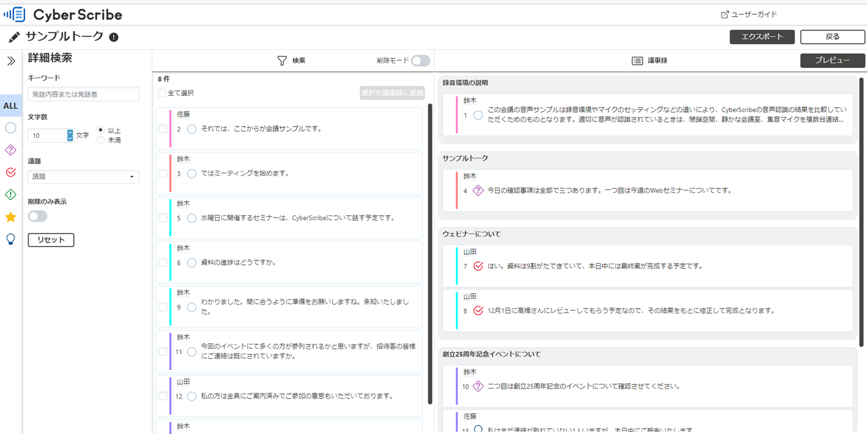This screenshot has height=434, width=868.
Task: Enable the 削除モード toggle
Action: tap(421, 60)
